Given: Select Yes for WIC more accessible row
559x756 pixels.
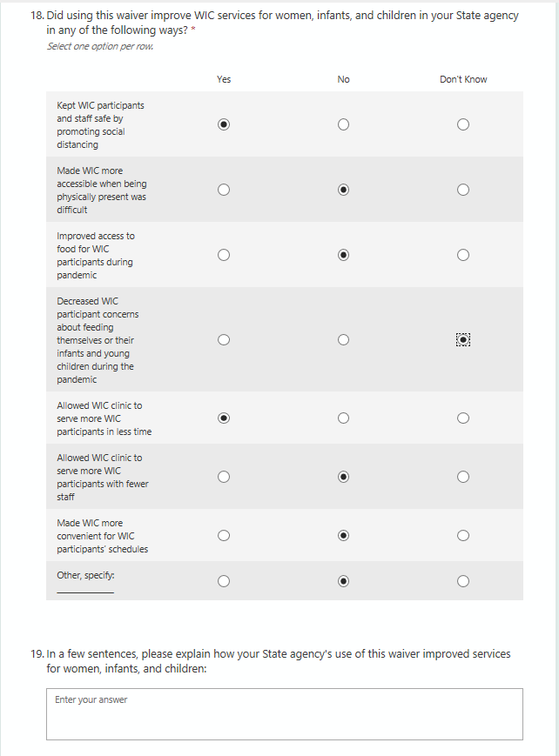Looking at the screenshot, I should click(224, 190).
